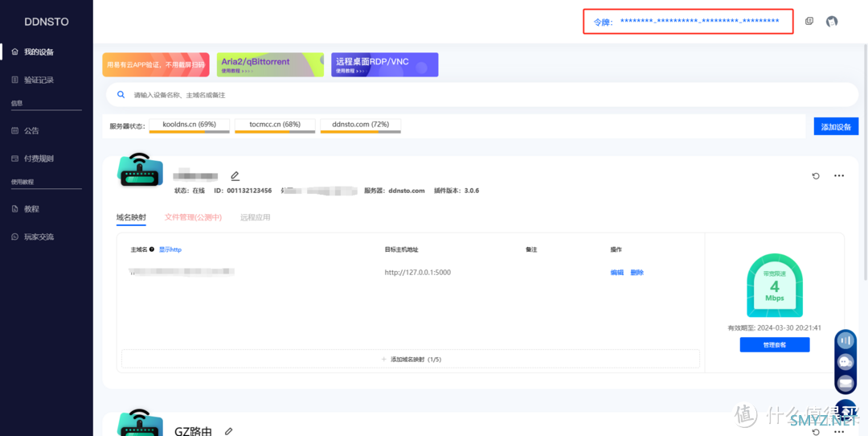Click the 管理套餐 button

click(x=775, y=344)
